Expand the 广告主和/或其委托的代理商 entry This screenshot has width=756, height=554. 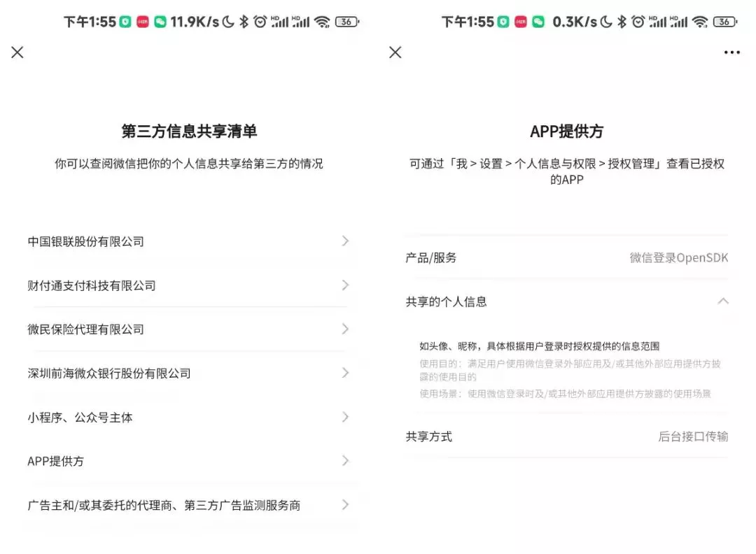pos(189,504)
